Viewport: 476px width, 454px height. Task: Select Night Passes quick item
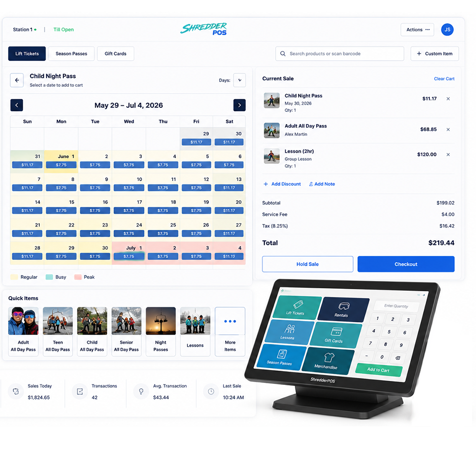pyautogui.click(x=160, y=331)
